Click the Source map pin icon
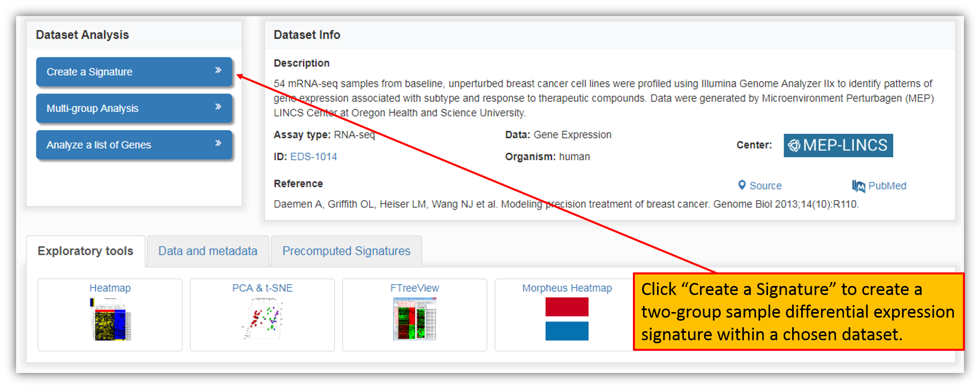 click(x=741, y=185)
